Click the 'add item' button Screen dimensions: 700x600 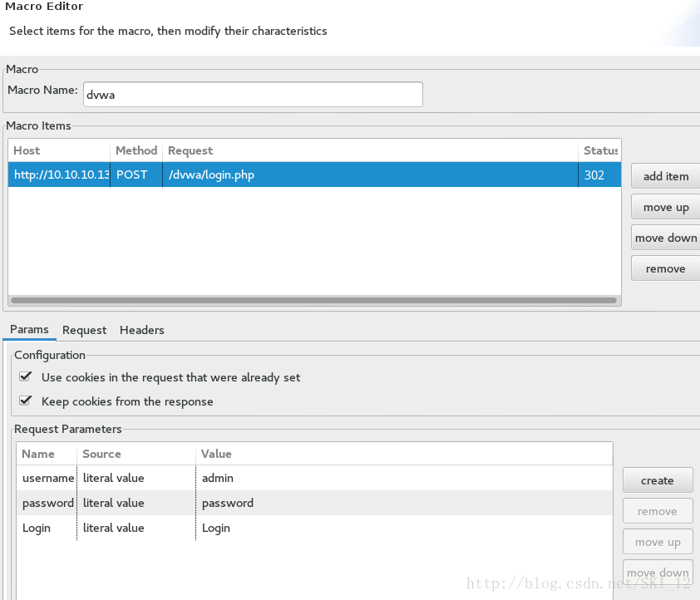pyautogui.click(x=665, y=176)
